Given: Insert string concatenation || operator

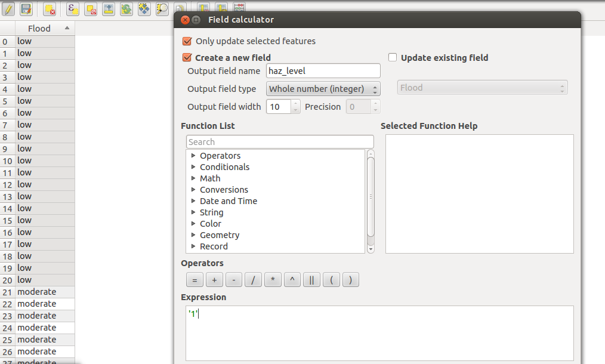Looking at the screenshot, I should [312, 280].
